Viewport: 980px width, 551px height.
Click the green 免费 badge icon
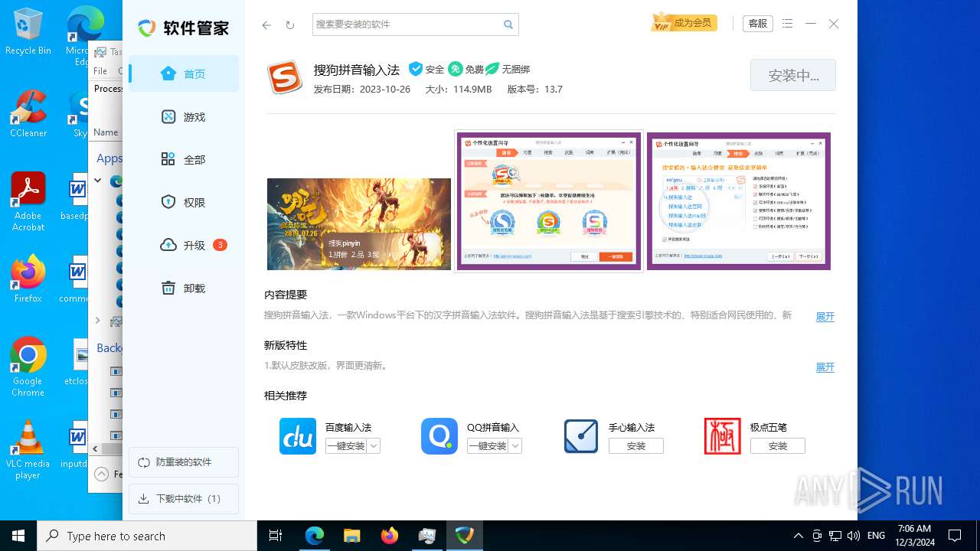click(x=456, y=69)
